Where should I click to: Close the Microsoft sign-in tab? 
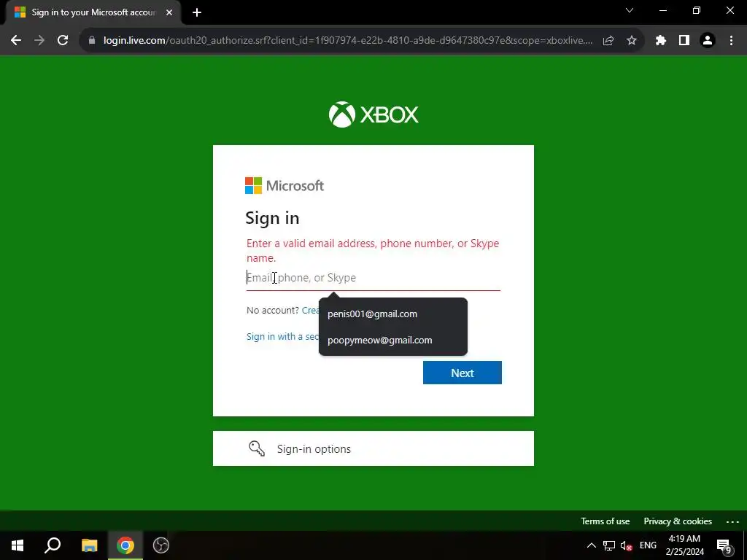click(169, 12)
